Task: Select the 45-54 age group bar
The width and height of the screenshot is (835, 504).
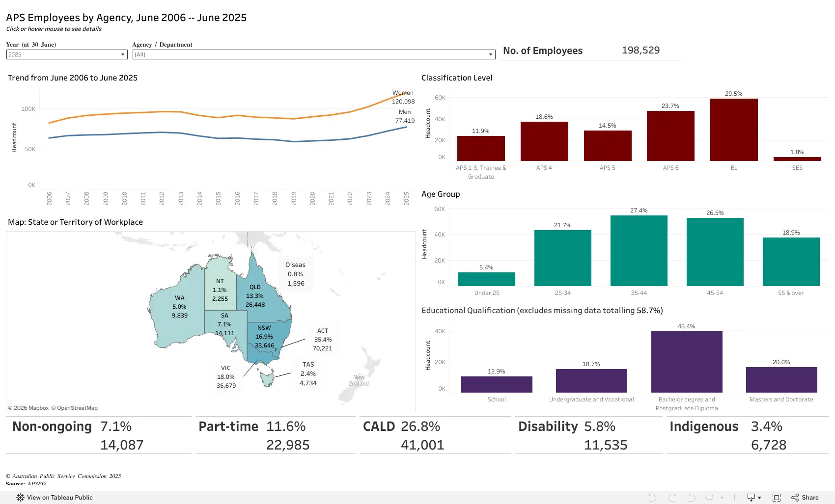Action: point(715,252)
